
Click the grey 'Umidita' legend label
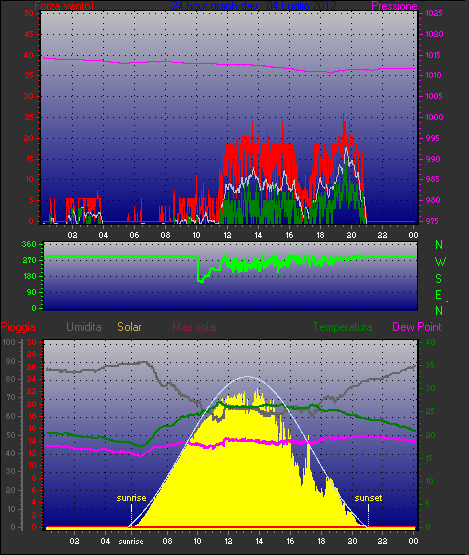pyautogui.click(x=84, y=327)
